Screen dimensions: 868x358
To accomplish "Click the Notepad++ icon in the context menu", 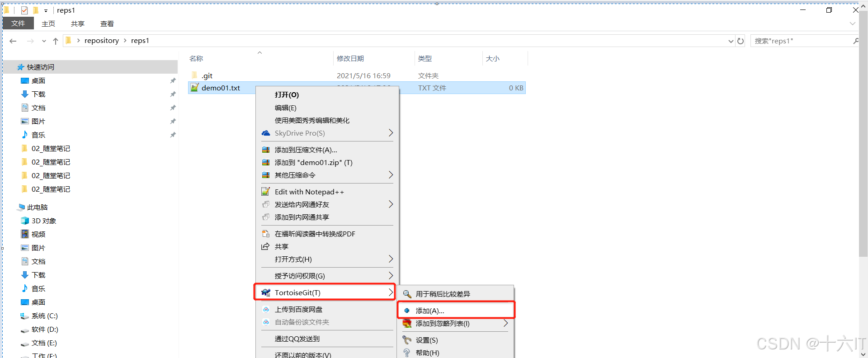I will (x=266, y=192).
